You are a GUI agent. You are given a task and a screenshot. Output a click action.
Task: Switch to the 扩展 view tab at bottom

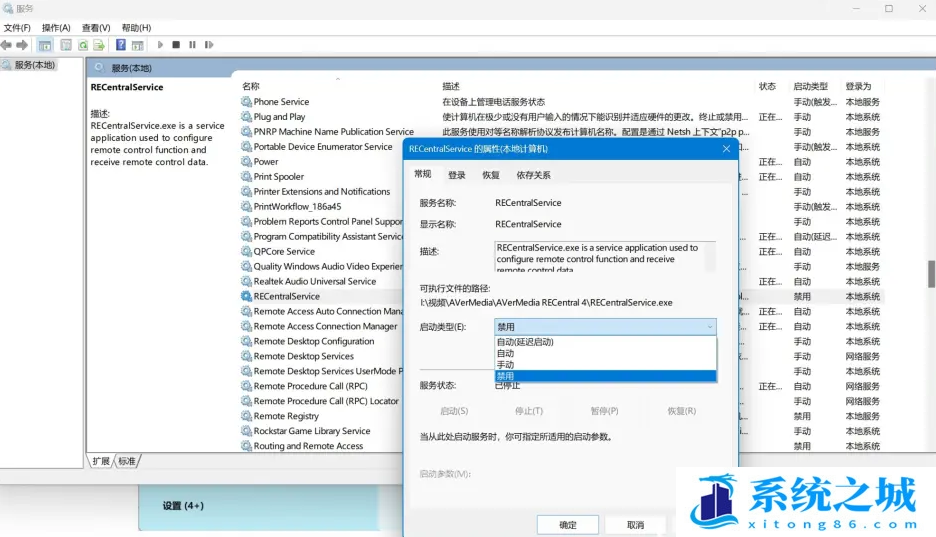101,461
